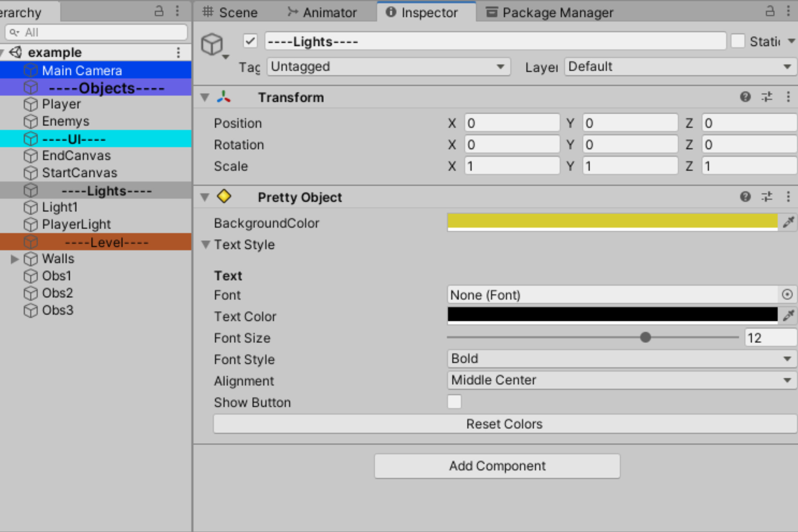
Task: Click the cube icon next to ----Lights---- name
Action: [212, 44]
